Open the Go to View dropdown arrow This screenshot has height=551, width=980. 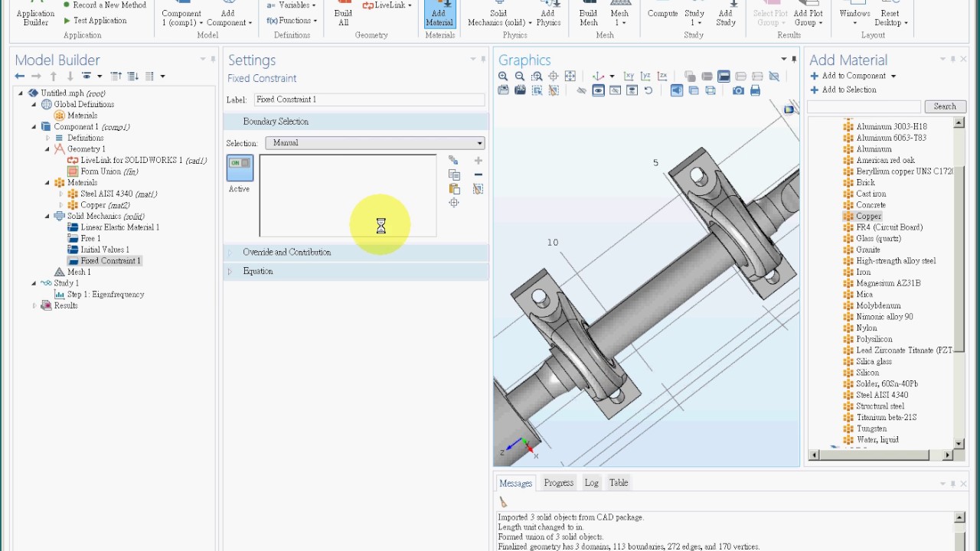click(612, 76)
